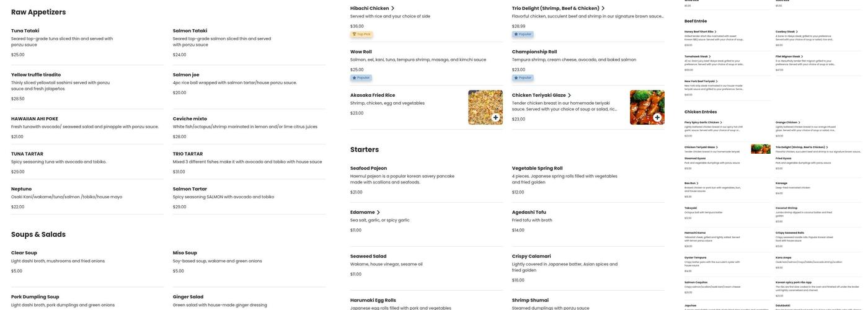Expand Trio Delight (Shrimp, Beef & Chicken) chevron
The image size is (868, 310).
pyautogui.click(x=603, y=8)
